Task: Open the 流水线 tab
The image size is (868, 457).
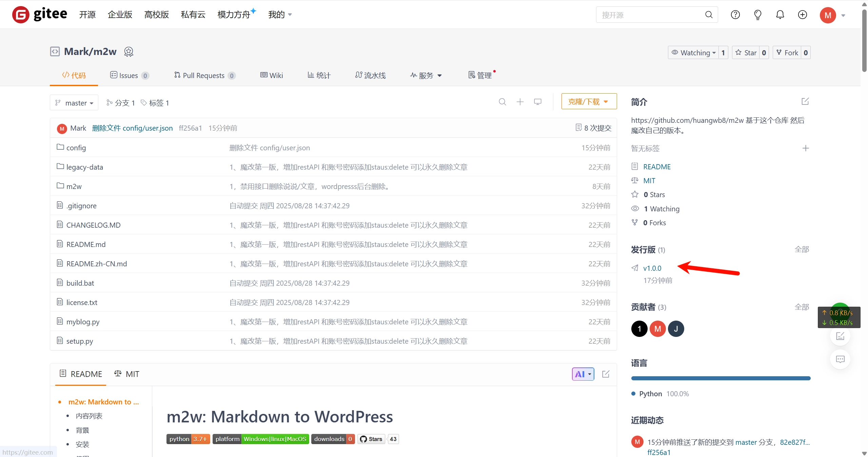Action: click(370, 75)
